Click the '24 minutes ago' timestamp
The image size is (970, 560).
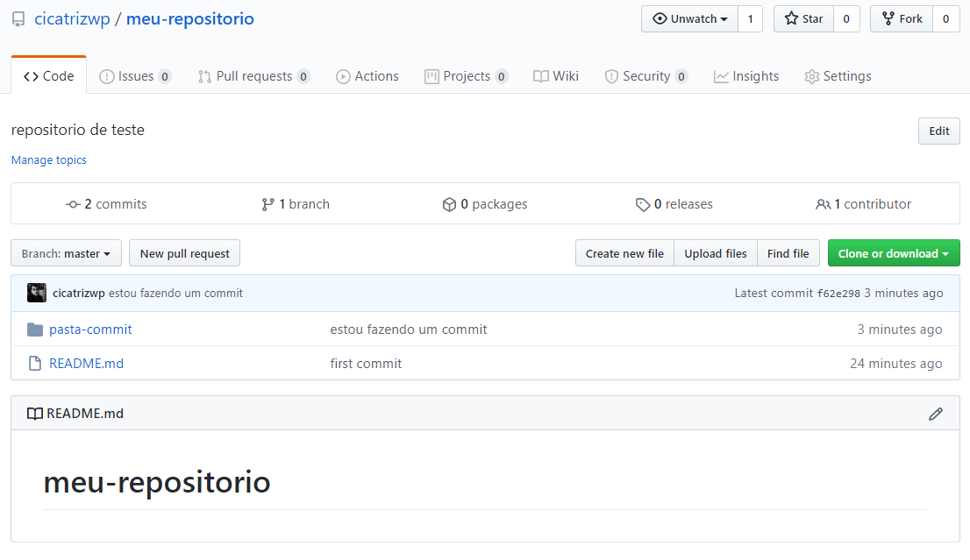[895, 364]
